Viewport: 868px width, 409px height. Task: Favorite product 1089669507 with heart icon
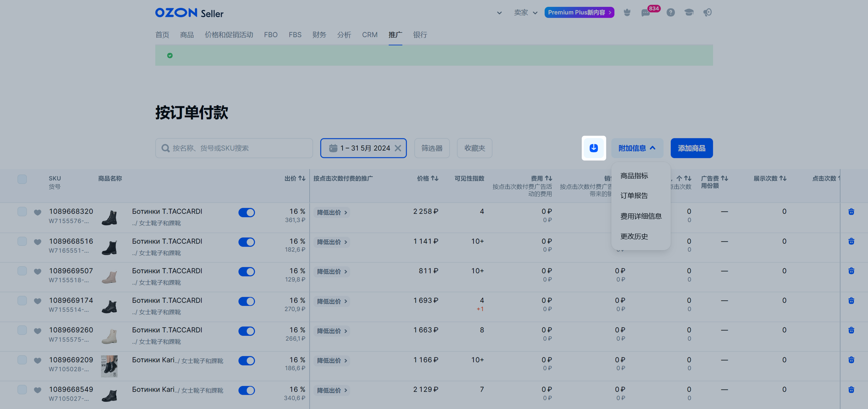point(38,272)
